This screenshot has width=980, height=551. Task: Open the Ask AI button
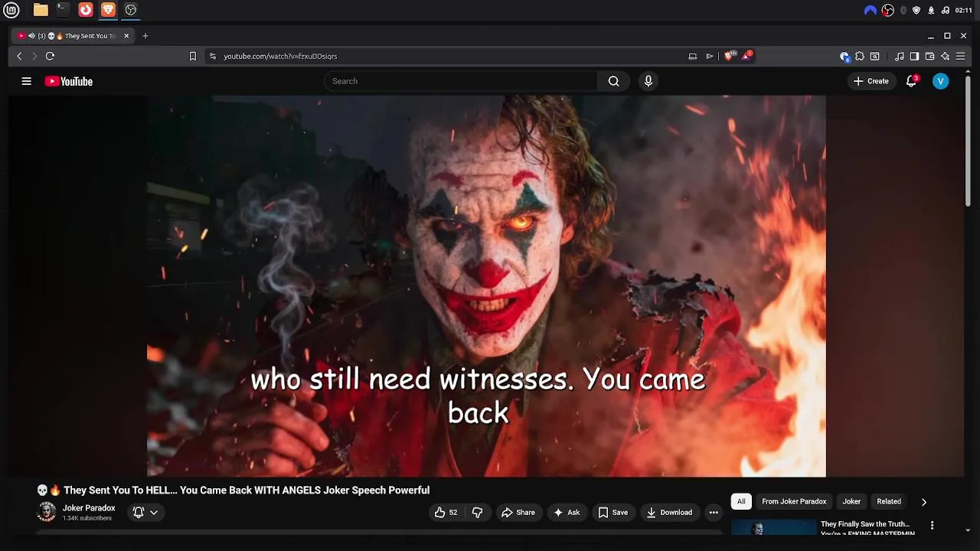(567, 513)
